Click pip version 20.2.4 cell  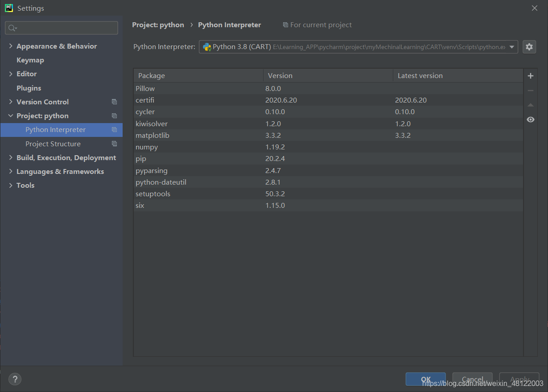point(275,159)
